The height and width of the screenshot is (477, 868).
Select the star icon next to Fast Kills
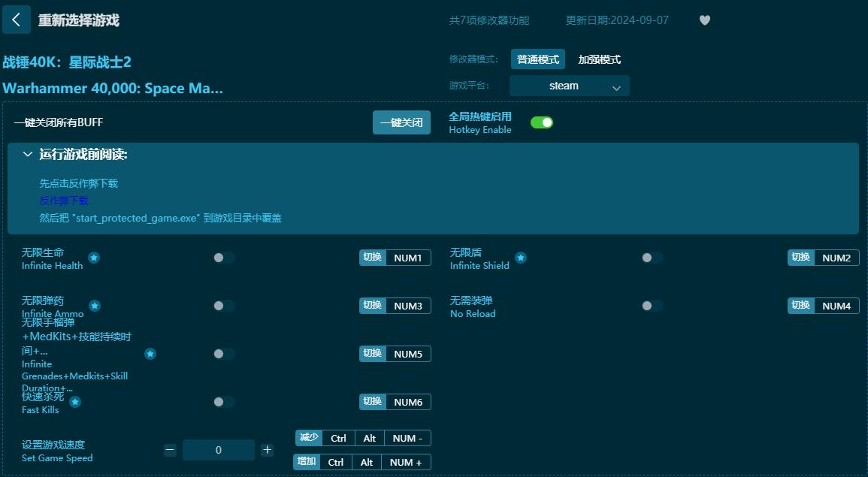(x=74, y=402)
